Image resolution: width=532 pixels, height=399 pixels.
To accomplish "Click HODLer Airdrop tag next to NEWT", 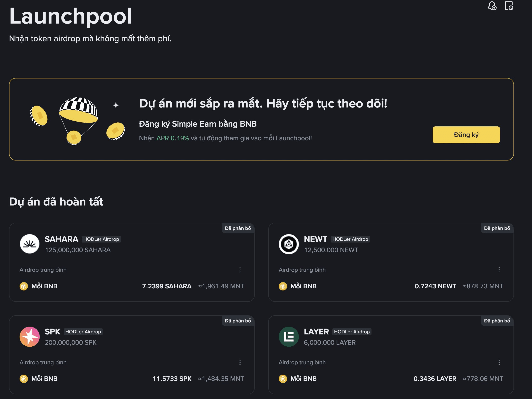I will [350, 239].
